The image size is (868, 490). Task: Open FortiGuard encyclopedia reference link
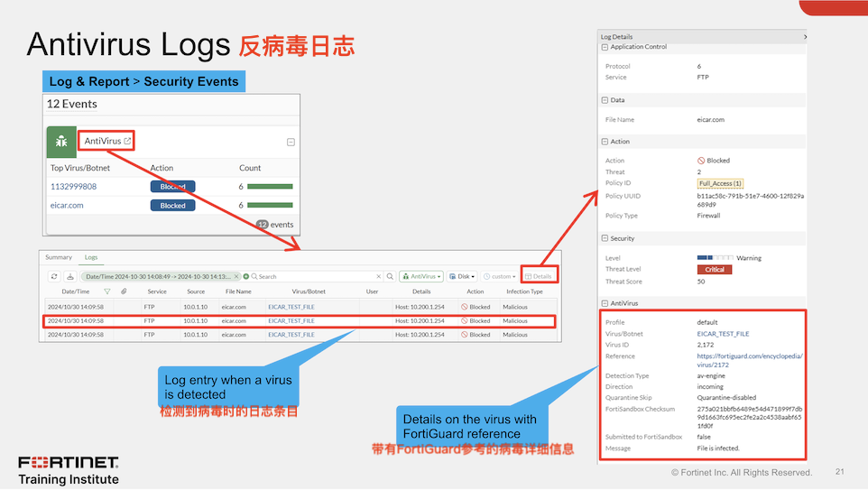[x=750, y=360]
